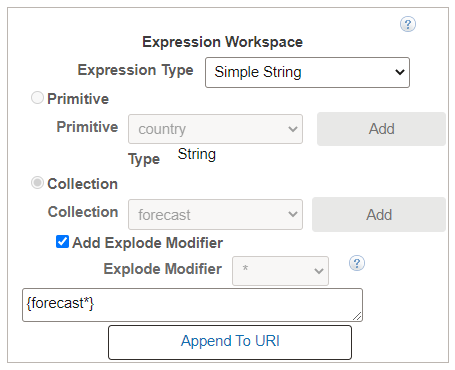Click the chevron on forecast dropdown
The height and width of the screenshot is (370, 455).
(x=293, y=214)
